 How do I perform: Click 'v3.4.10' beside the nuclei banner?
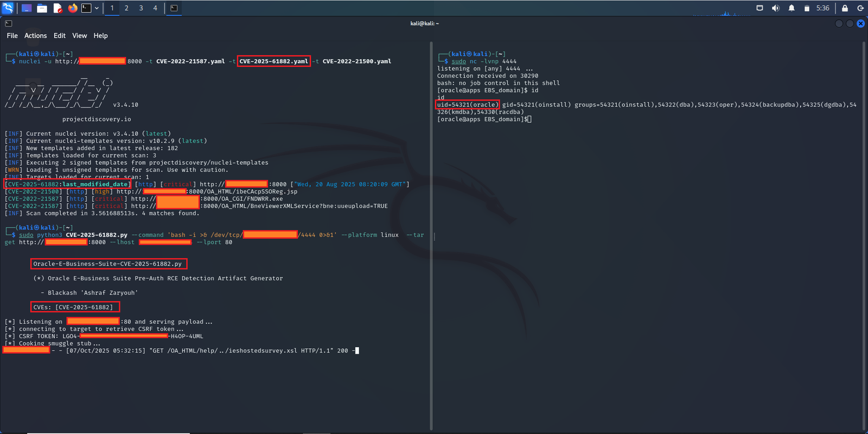[126, 105]
